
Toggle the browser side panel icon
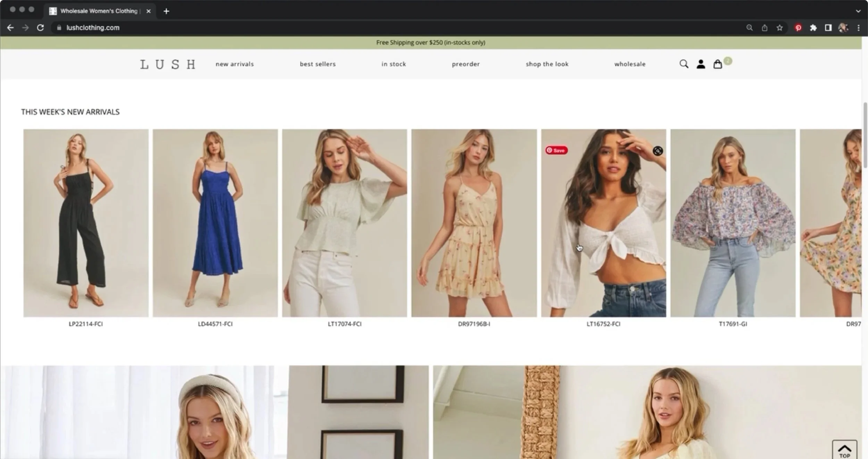828,28
